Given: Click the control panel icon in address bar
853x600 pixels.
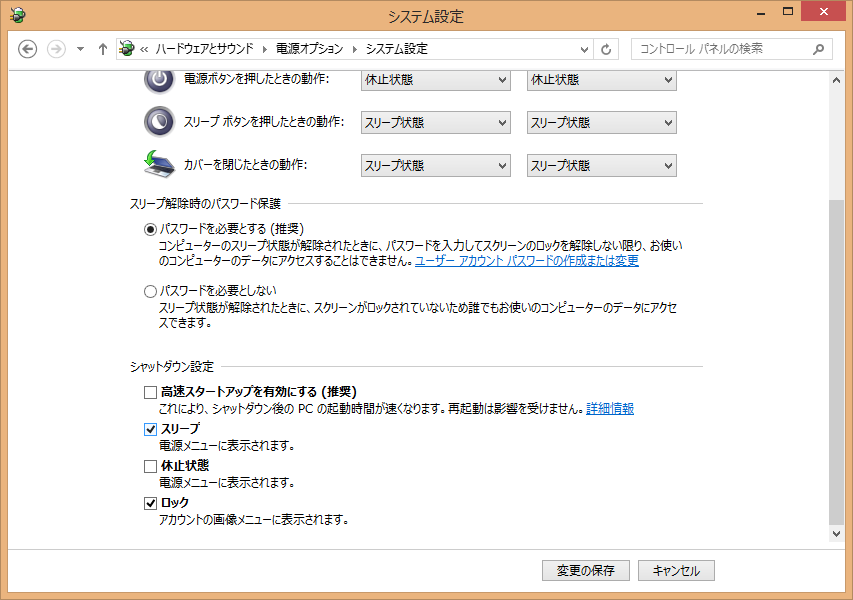Looking at the screenshot, I should pos(127,48).
